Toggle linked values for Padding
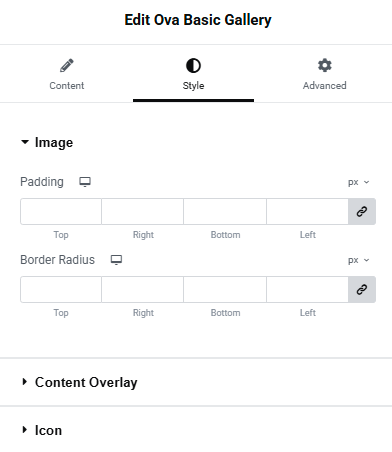 click(x=362, y=211)
